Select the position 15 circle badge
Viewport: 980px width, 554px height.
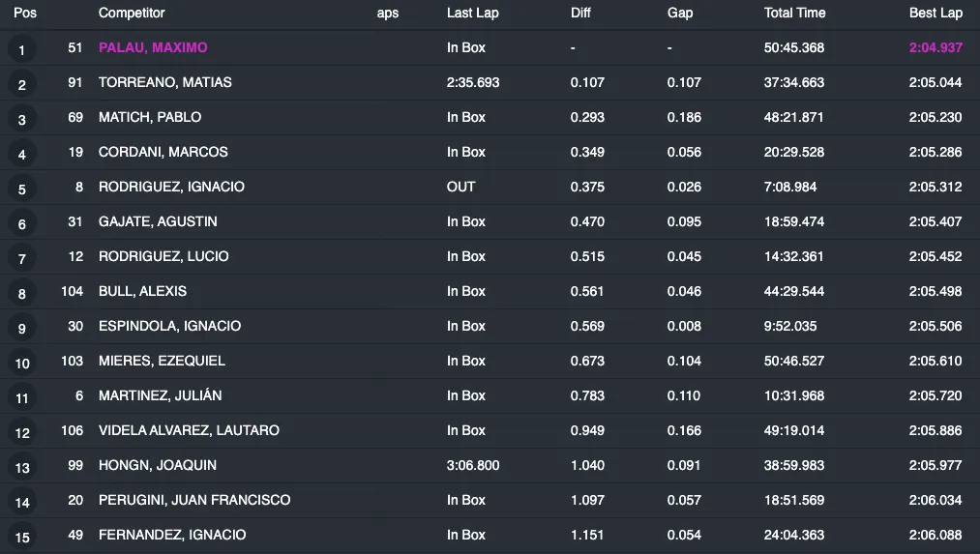tap(22, 538)
